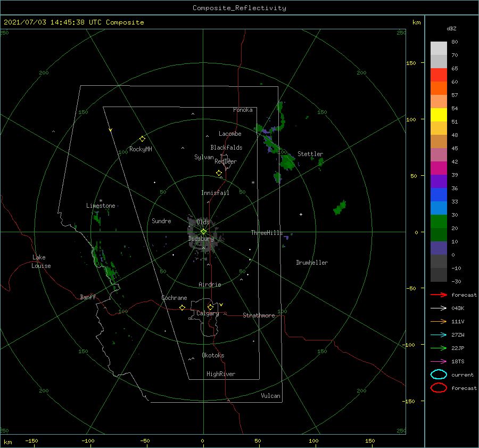Select the HighRiver label

coord(221,374)
